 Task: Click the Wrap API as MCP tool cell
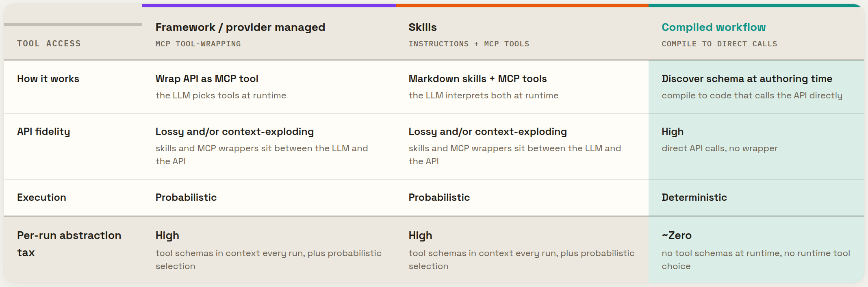click(x=207, y=78)
